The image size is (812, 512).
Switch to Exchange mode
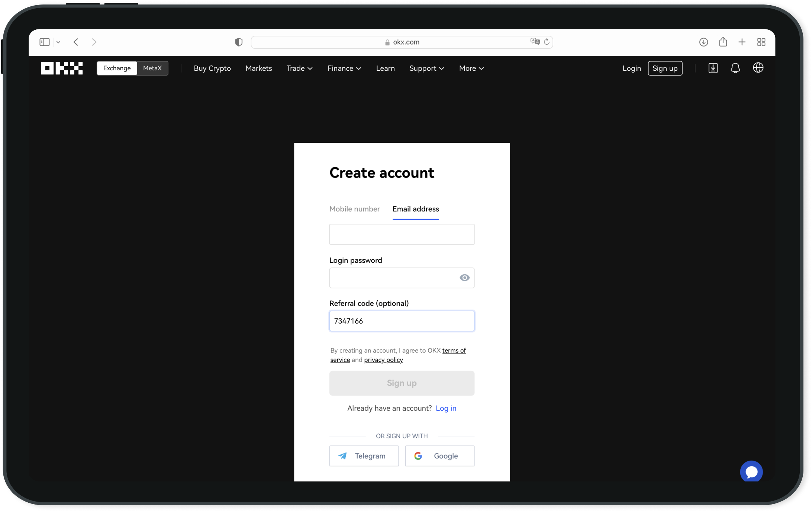point(117,68)
